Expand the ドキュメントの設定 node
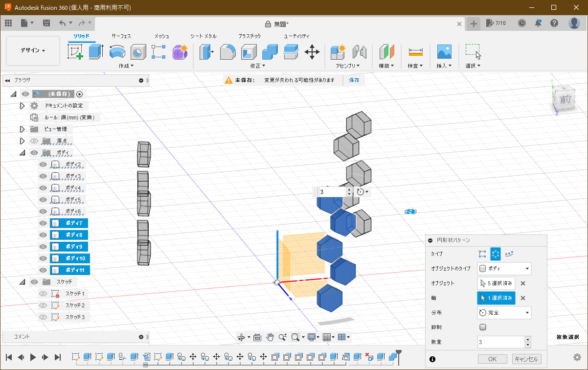The image size is (588, 370). (x=22, y=106)
